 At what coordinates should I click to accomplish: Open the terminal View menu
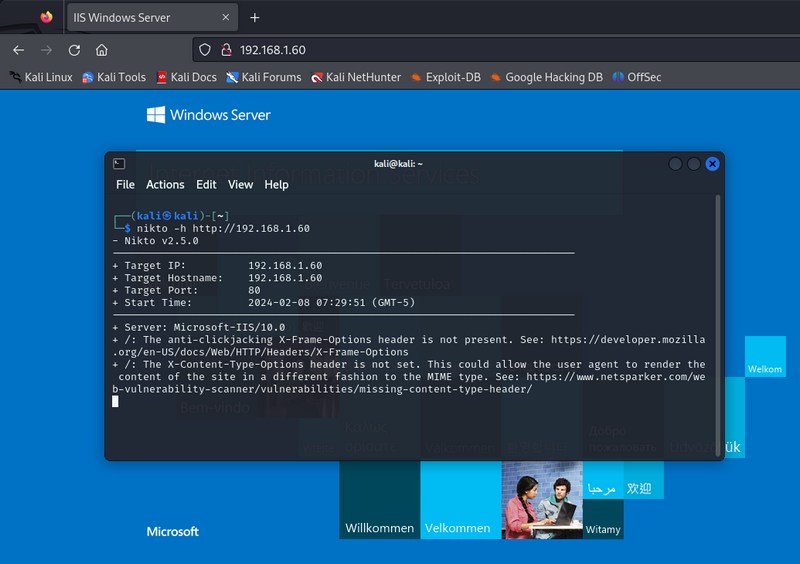240,185
